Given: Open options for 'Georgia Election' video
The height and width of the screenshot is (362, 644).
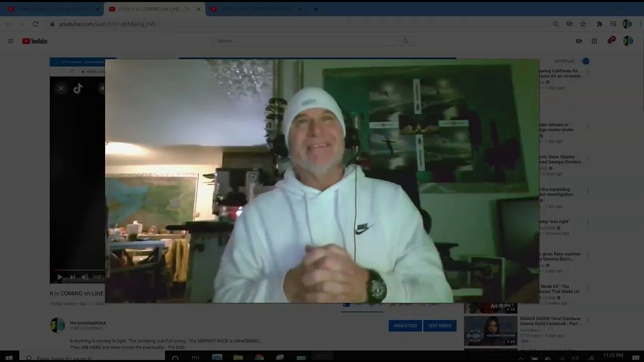Looking at the screenshot, I should coord(588,158).
